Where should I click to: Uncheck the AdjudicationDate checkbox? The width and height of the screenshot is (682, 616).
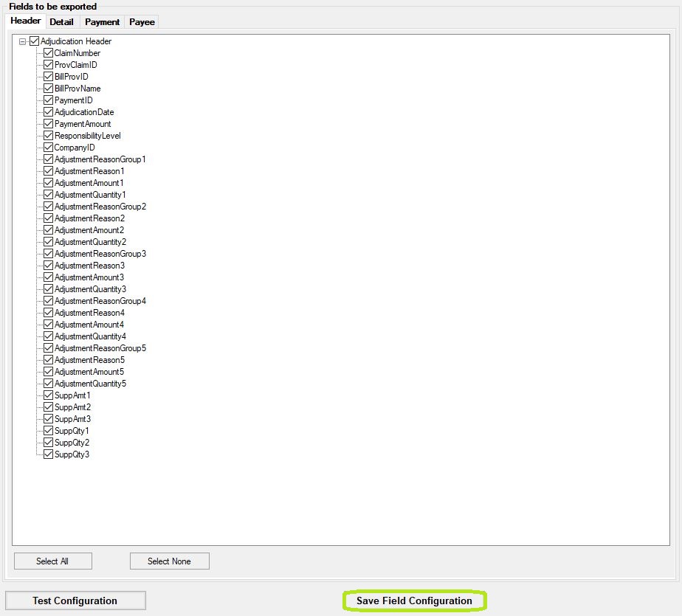click(x=48, y=112)
